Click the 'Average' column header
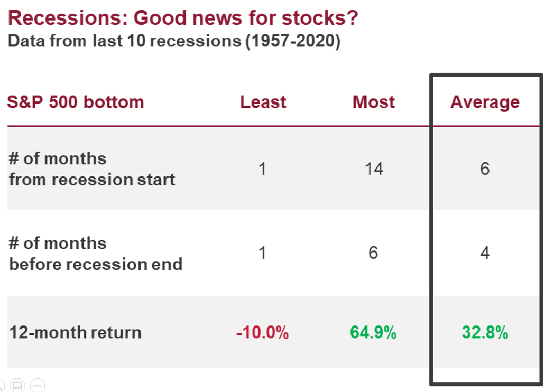This screenshot has height=392, width=554. 485,102
